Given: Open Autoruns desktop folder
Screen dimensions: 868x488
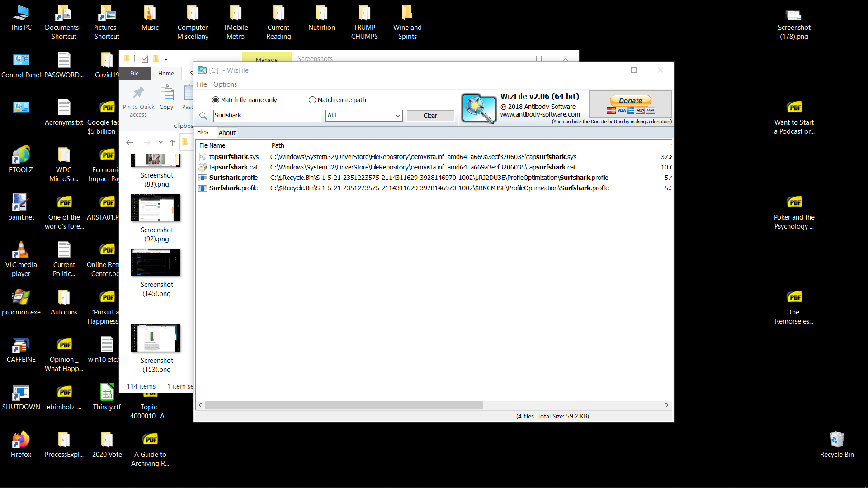Looking at the screenshot, I should pos(64,302).
